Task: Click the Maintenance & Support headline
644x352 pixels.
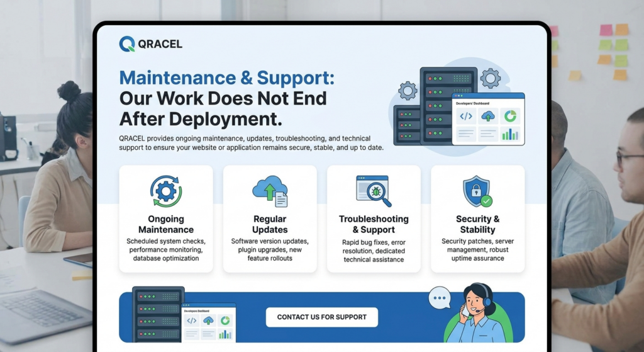Action: 227,78
